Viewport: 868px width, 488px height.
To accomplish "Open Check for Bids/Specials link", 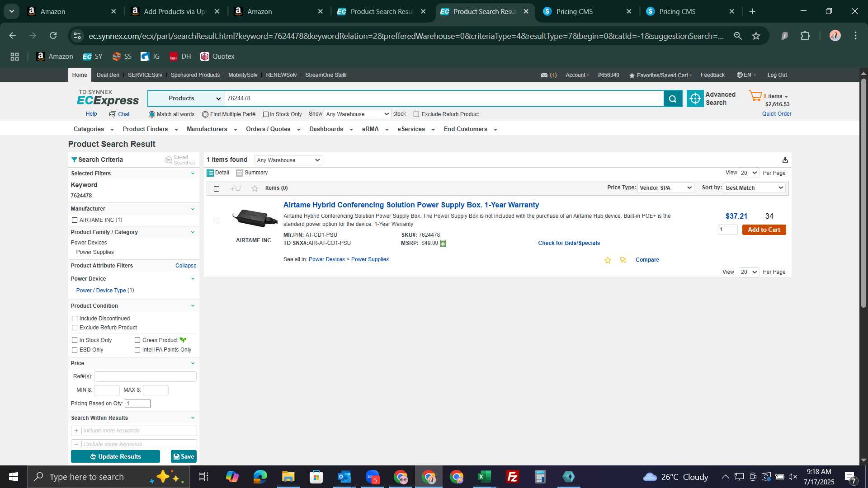I will click(x=569, y=243).
